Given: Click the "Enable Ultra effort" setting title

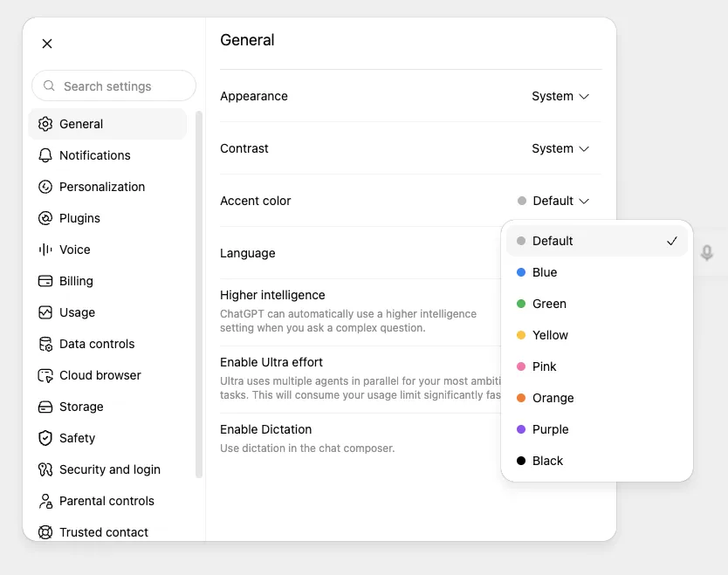Looking at the screenshot, I should tap(271, 362).
